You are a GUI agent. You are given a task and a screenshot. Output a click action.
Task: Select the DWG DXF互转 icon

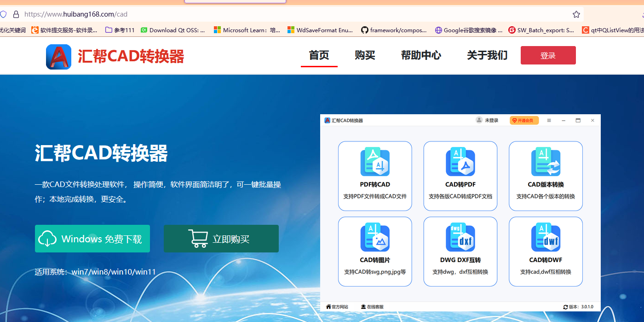pyautogui.click(x=460, y=237)
